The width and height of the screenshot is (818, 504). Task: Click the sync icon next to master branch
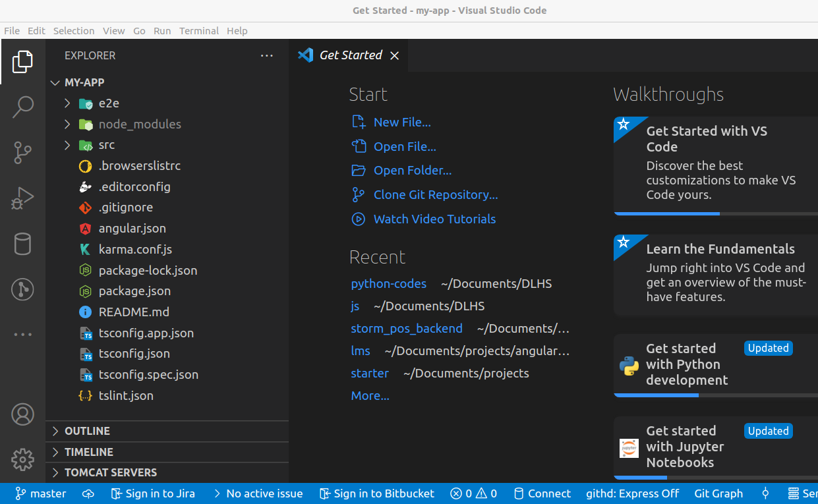(88, 493)
